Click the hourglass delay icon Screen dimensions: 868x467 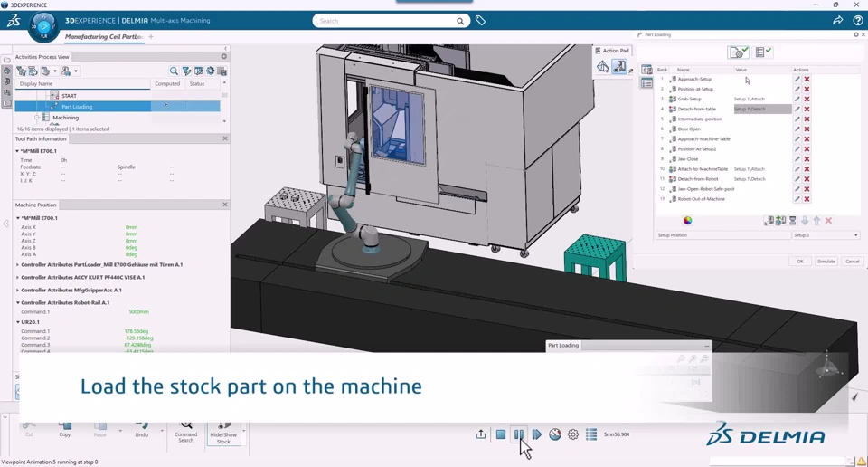point(793,221)
